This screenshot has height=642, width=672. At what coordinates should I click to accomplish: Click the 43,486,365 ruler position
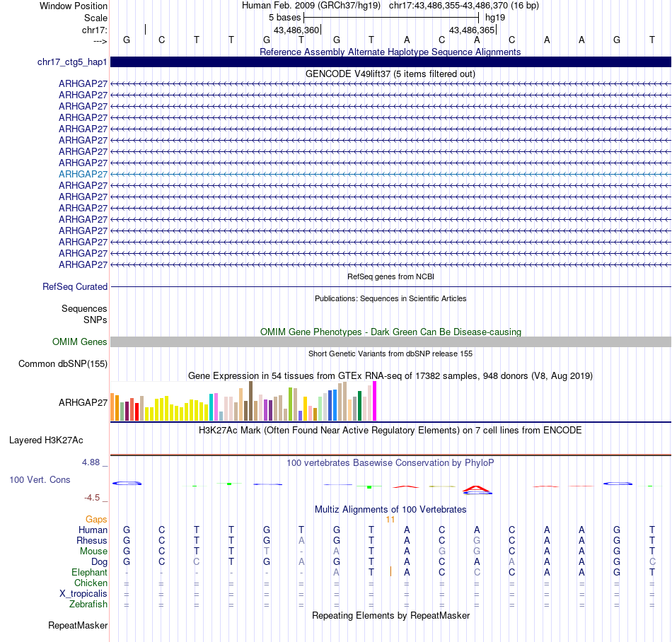click(471, 30)
